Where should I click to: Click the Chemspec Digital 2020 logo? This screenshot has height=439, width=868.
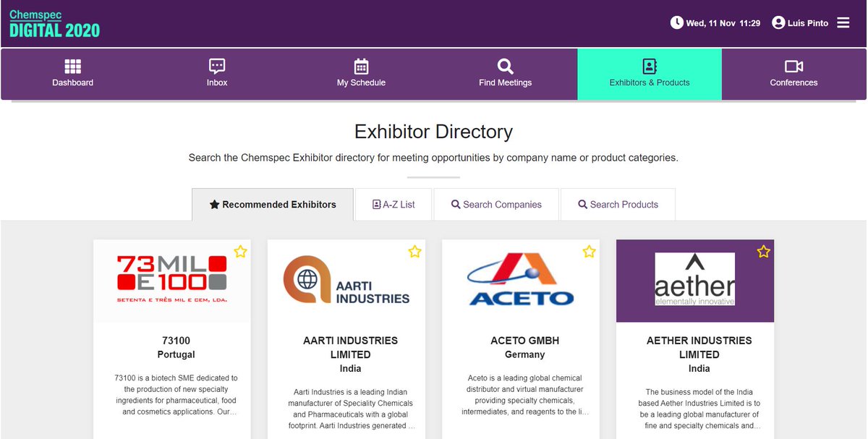[x=55, y=25]
